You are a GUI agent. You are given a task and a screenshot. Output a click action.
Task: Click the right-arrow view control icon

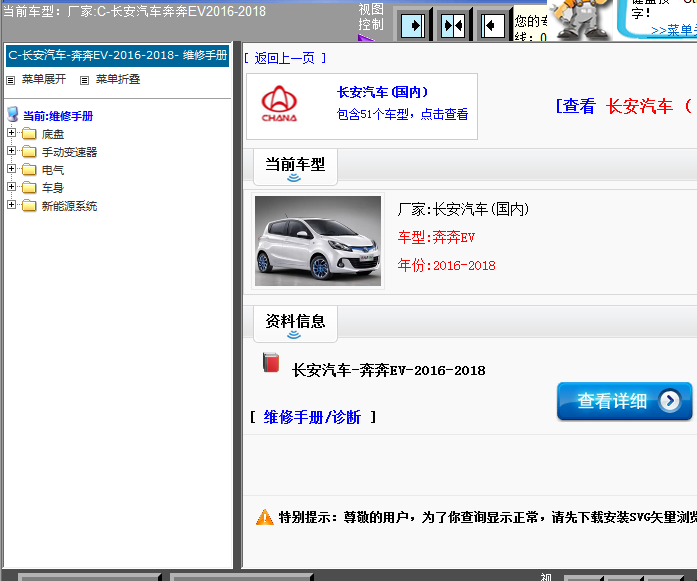pos(413,26)
